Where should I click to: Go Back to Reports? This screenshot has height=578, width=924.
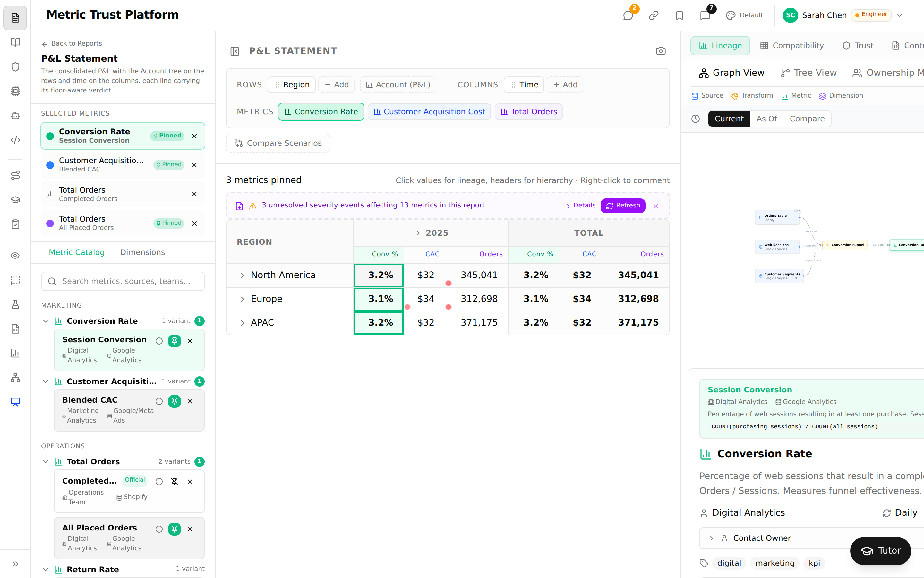[72, 44]
